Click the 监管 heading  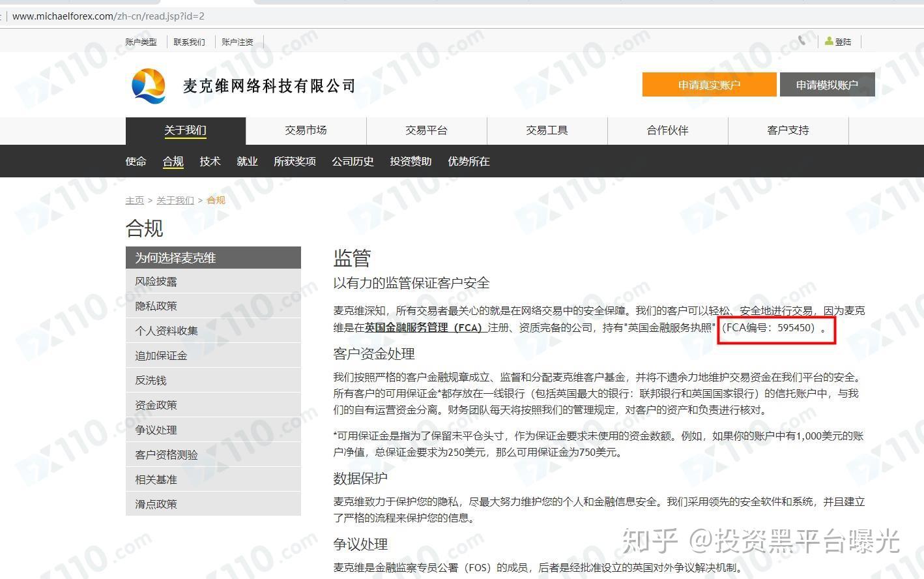pos(352,258)
